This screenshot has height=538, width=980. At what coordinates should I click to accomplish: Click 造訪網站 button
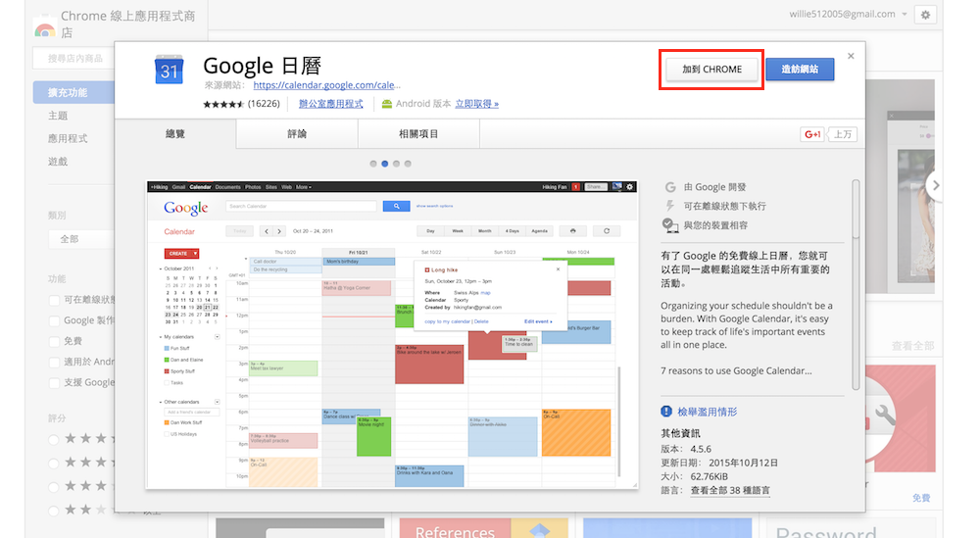pos(800,70)
